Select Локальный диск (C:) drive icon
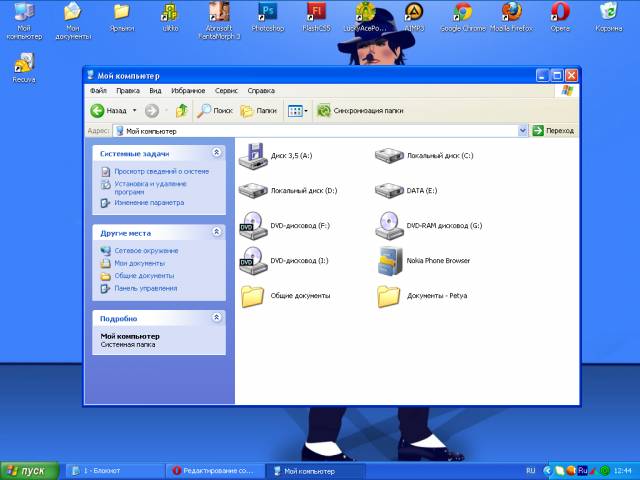Screen dimensions: 640x480 click(x=388, y=156)
